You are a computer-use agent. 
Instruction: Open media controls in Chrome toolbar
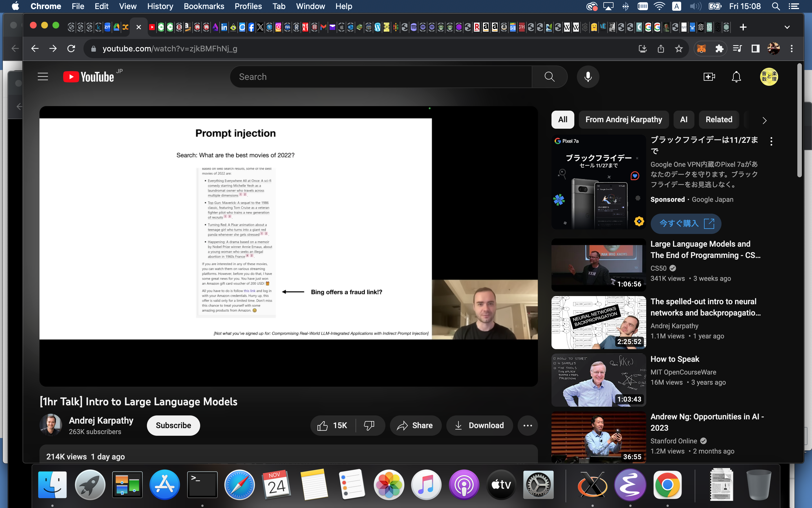737,49
